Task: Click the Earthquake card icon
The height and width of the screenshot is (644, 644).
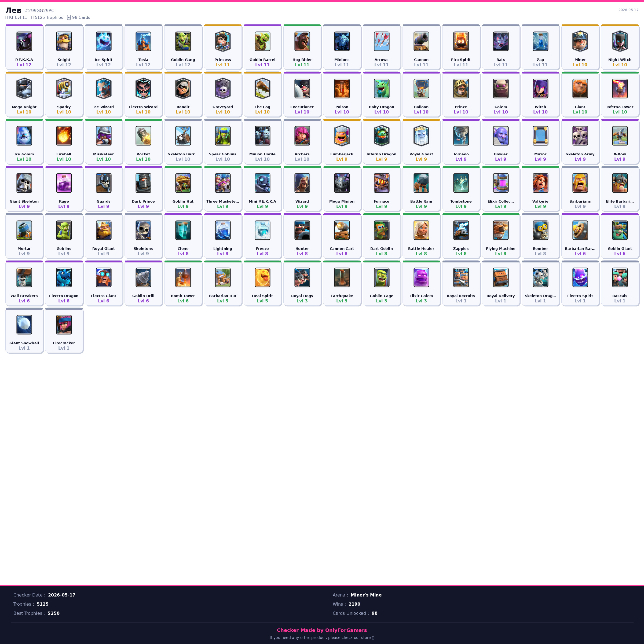Action: (342, 277)
